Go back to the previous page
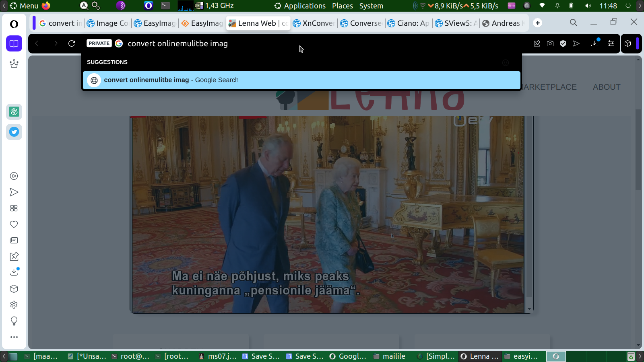The height and width of the screenshot is (362, 644). [x=37, y=43]
